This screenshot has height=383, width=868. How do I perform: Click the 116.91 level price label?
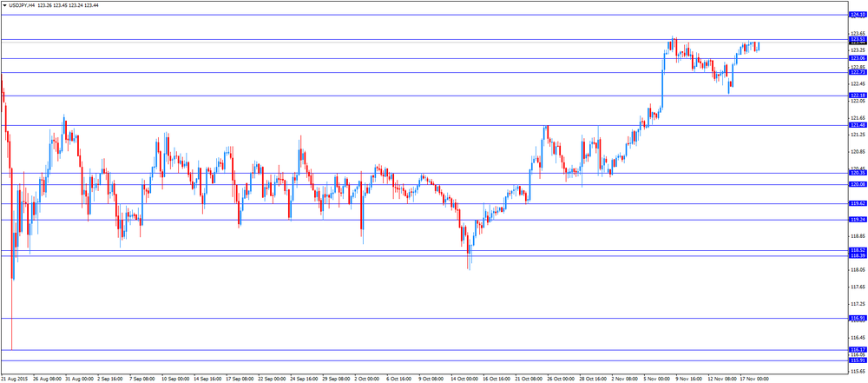click(858, 319)
